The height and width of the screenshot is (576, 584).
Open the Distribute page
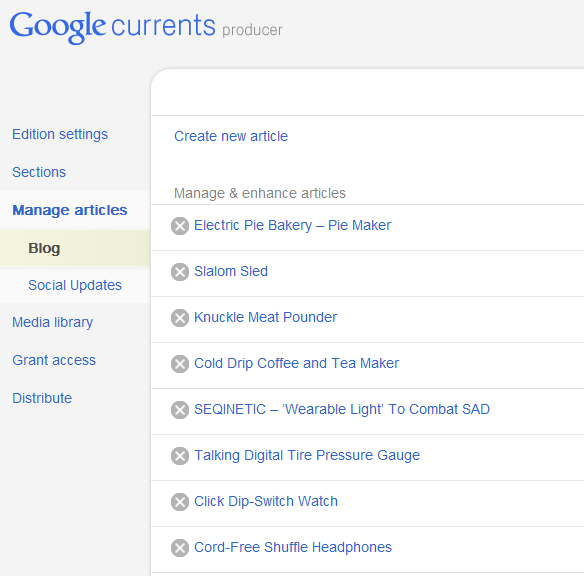click(x=42, y=398)
